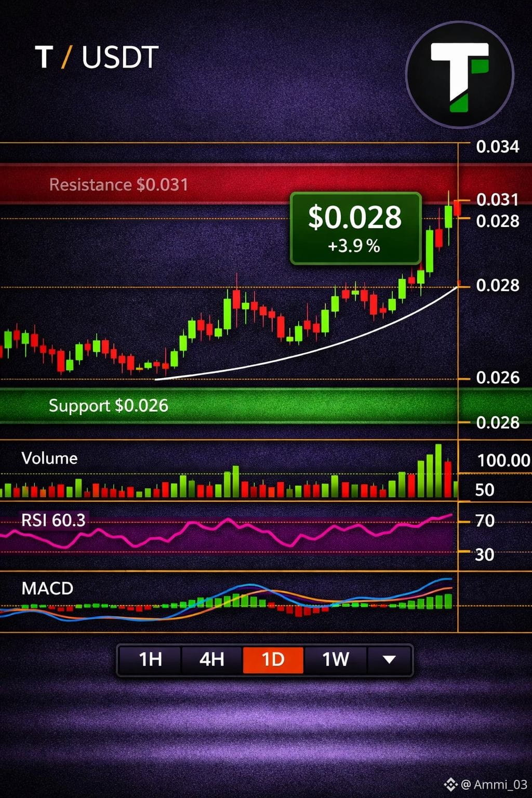This screenshot has height=798, width=532.
Task: Click the 50 volume axis value
Action: click(x=485, y=490)
